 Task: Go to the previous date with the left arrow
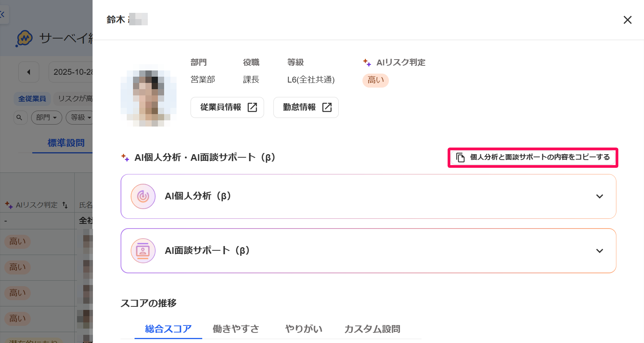(29, 72)
